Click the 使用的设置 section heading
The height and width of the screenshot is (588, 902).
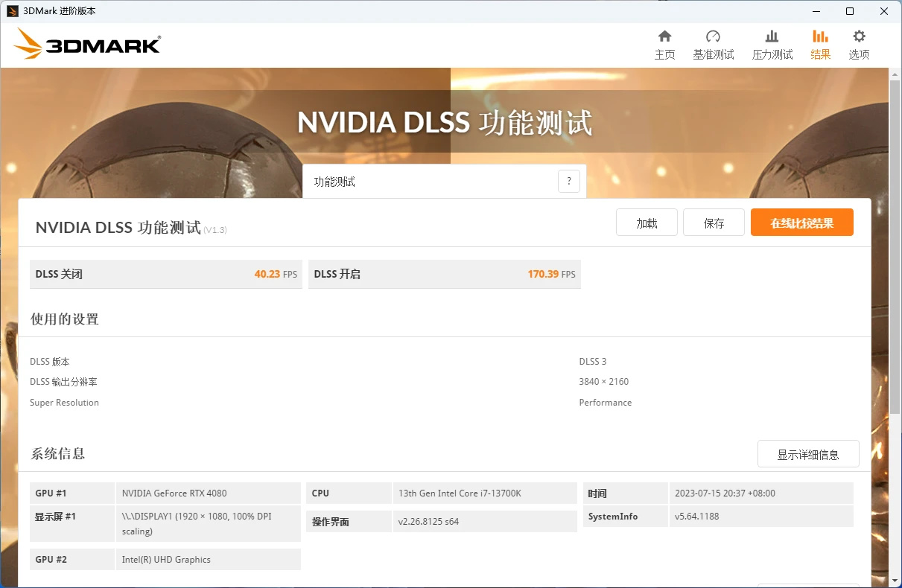pos(64,319)
